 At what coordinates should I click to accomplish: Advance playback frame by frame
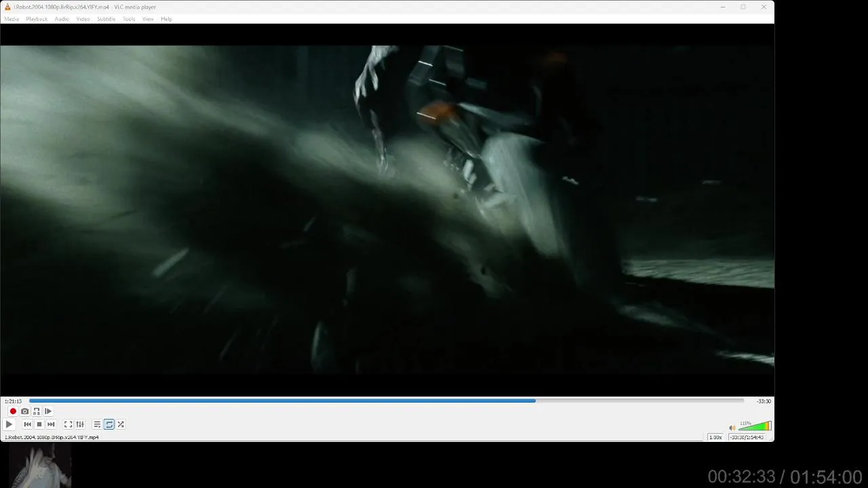click(x=48, y=411)
